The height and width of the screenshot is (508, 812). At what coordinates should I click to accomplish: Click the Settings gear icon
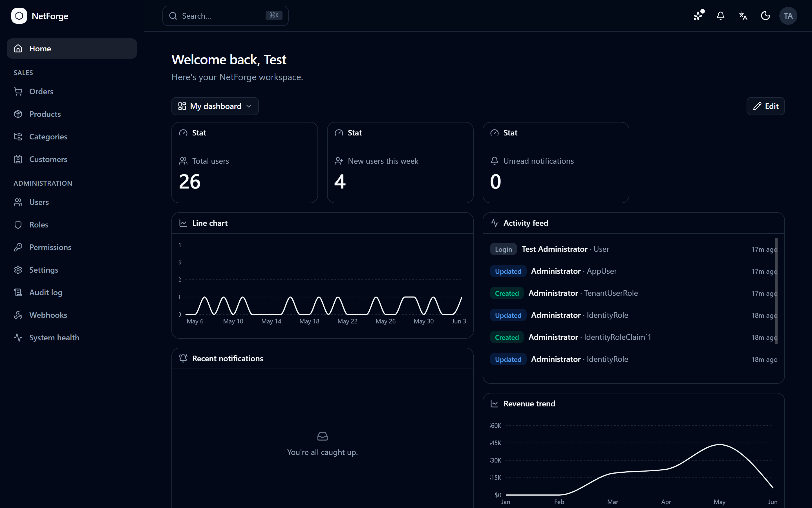pyautogui.click(x=18, y=270)
